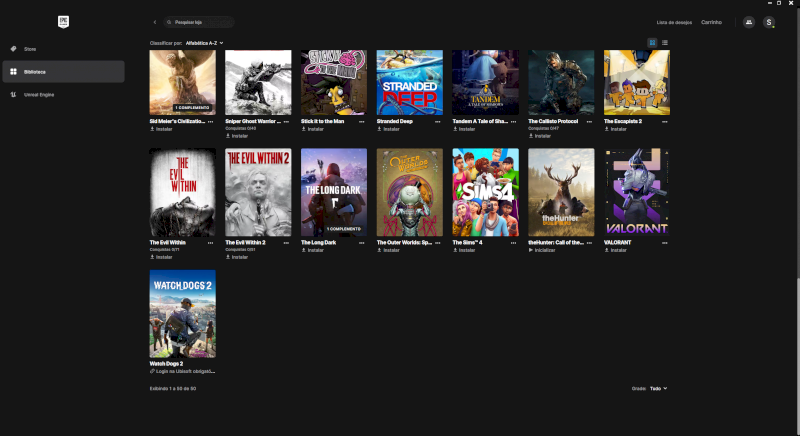The height and width of the screenshot is (436, 800).
Task: Open the three-dots menu for VALORANT
Action: [665, 242]
